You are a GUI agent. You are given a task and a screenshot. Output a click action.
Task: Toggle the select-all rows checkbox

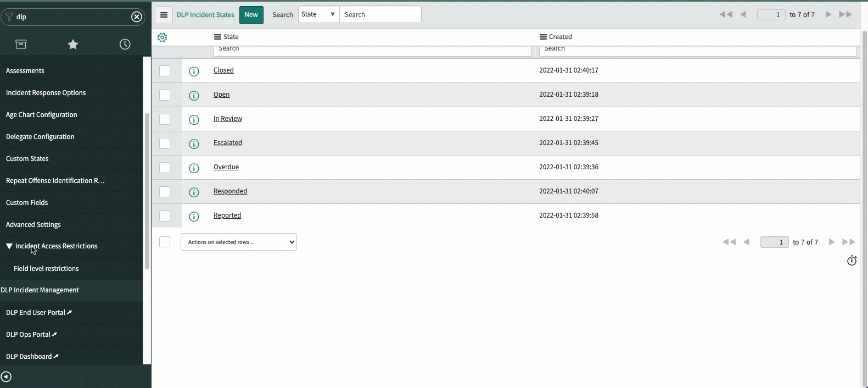click(x=165, y=242)
